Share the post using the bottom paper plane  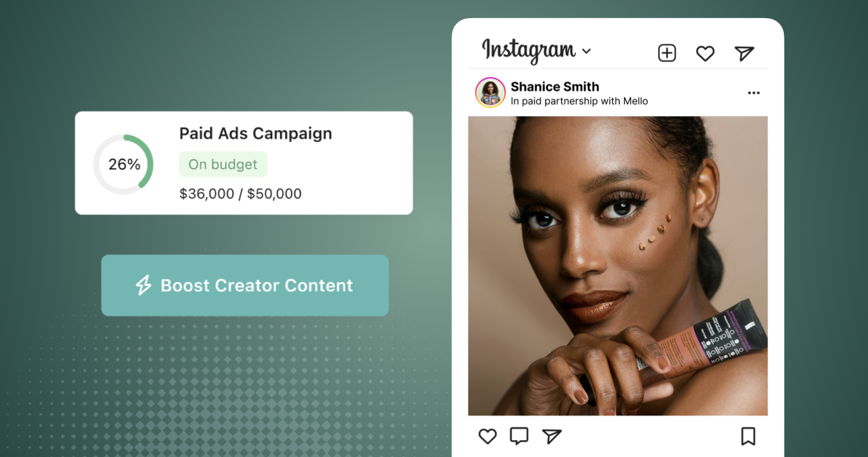coord(551,436)
